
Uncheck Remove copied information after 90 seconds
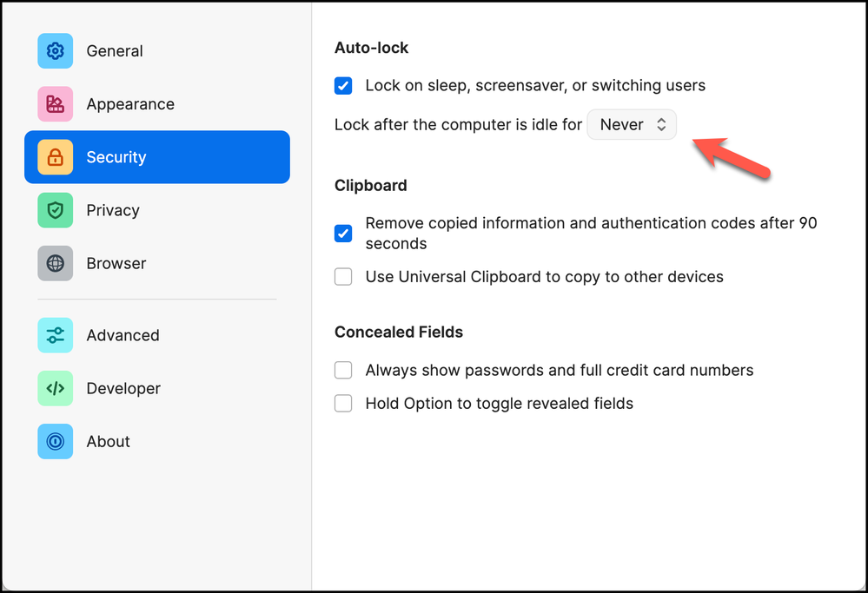tap(343, 234)
